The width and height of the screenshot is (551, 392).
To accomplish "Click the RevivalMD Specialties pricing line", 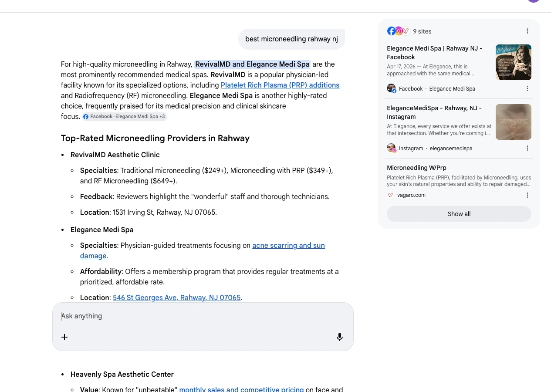I will 206,176.
